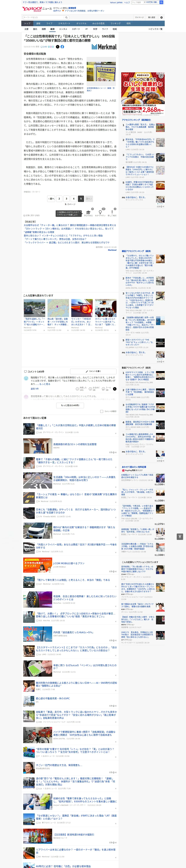The image size is (186, 868).
Task: Toggle the コメント非表示 checkbox
Action: pyautogui.click(x=102, y=411)
